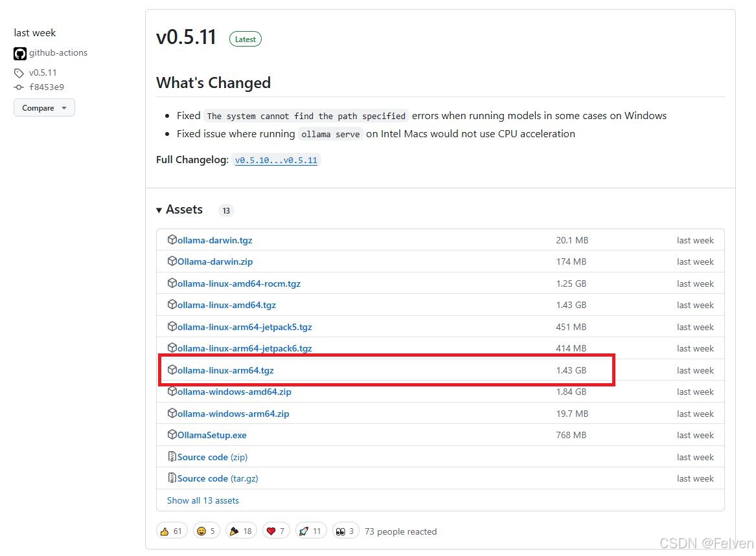The width and height of the screenshot is (756, 556).
Task: Open the Compare dropdown
Action: click(x=44, y=108)
